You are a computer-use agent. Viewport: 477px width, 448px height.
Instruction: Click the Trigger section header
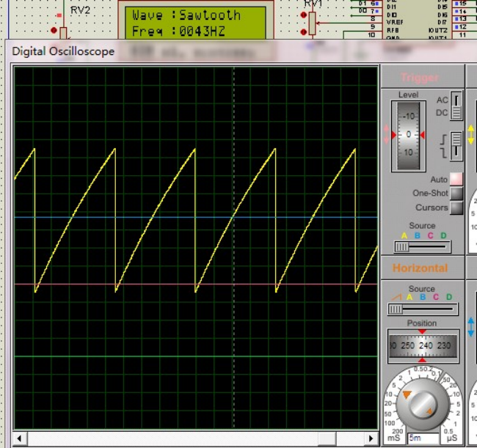pyautogui.click(x=420, y=78)
